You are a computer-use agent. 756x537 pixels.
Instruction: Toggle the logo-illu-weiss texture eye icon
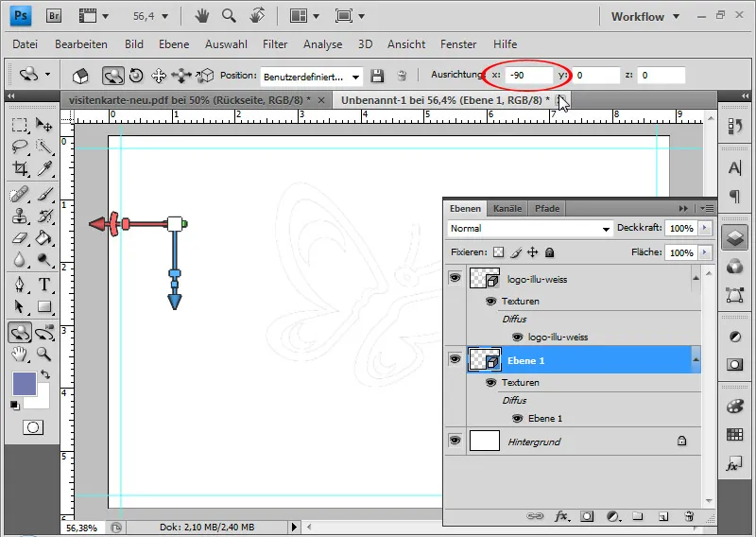[x=517, y=337]
